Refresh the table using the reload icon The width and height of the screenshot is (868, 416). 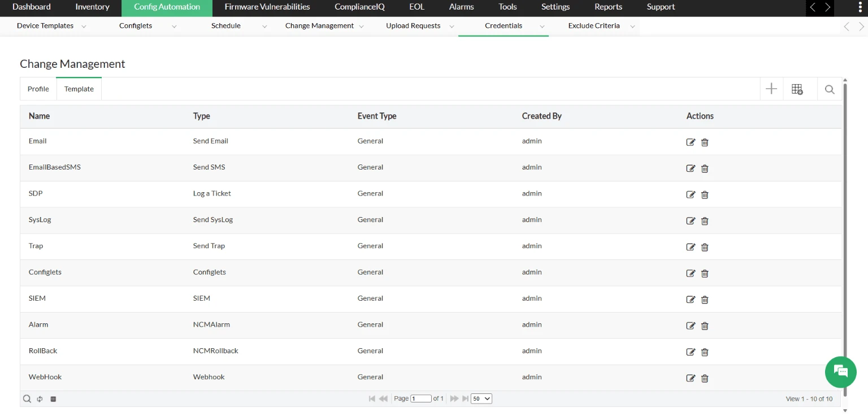[40, 399]
